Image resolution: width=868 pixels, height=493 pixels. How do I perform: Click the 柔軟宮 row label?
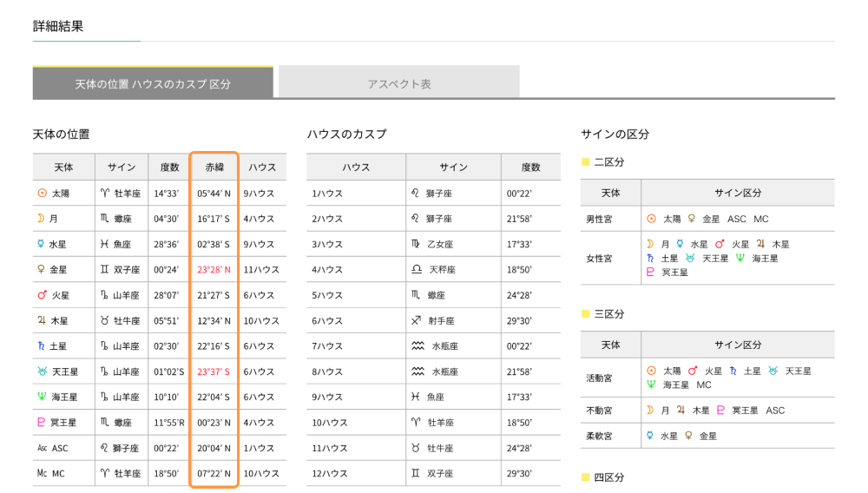599,436
